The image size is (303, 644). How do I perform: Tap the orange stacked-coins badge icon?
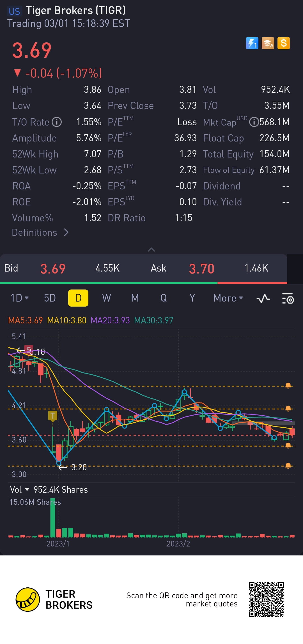click(268, 43)
